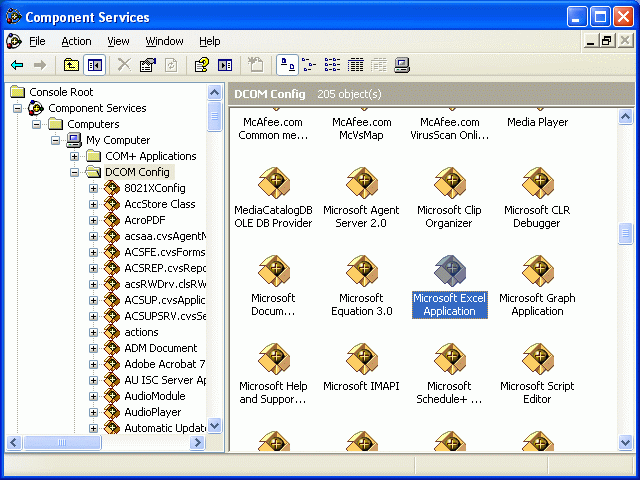Toggle Show/Hide Console Tree button

(94, 65)
